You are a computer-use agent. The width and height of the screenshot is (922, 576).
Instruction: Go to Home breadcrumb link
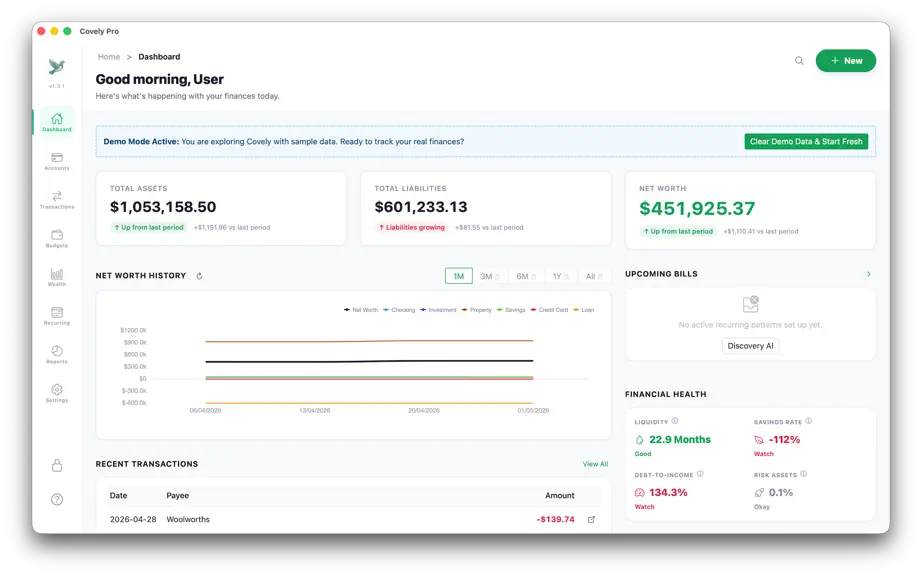click(109, 56)
